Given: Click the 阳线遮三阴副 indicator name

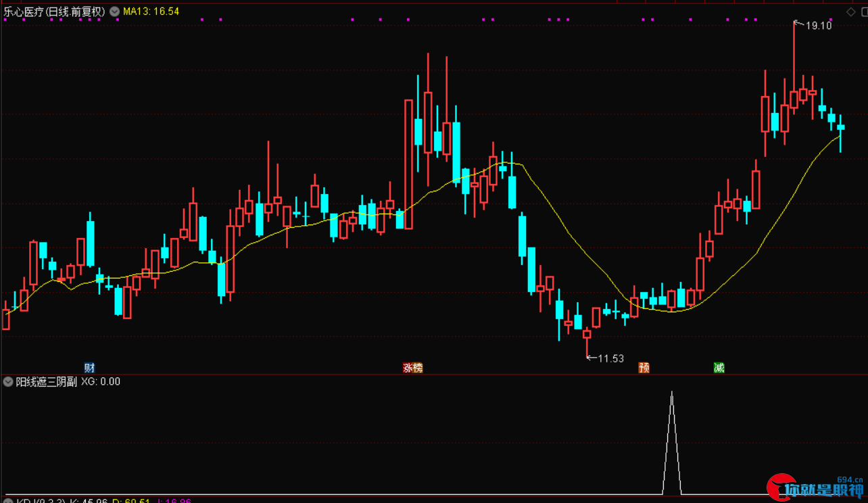Looking at the screenshot, I should (47, 381).
